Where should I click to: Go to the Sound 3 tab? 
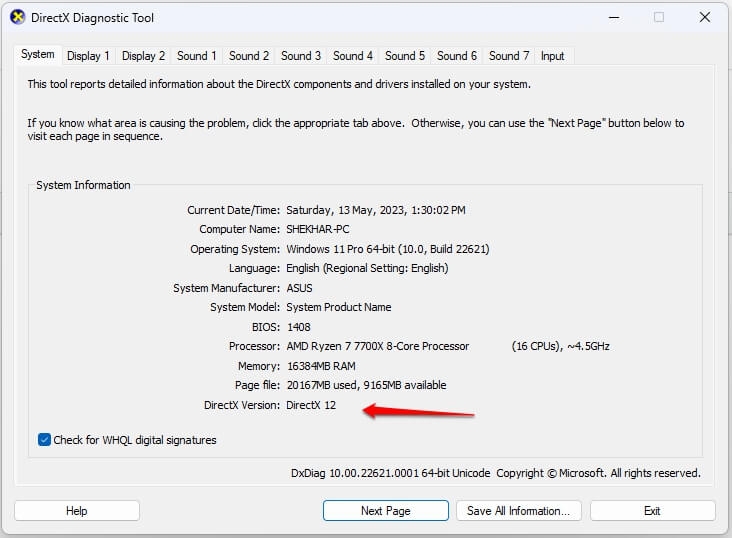pyautogui.click(x=301, y=56)
